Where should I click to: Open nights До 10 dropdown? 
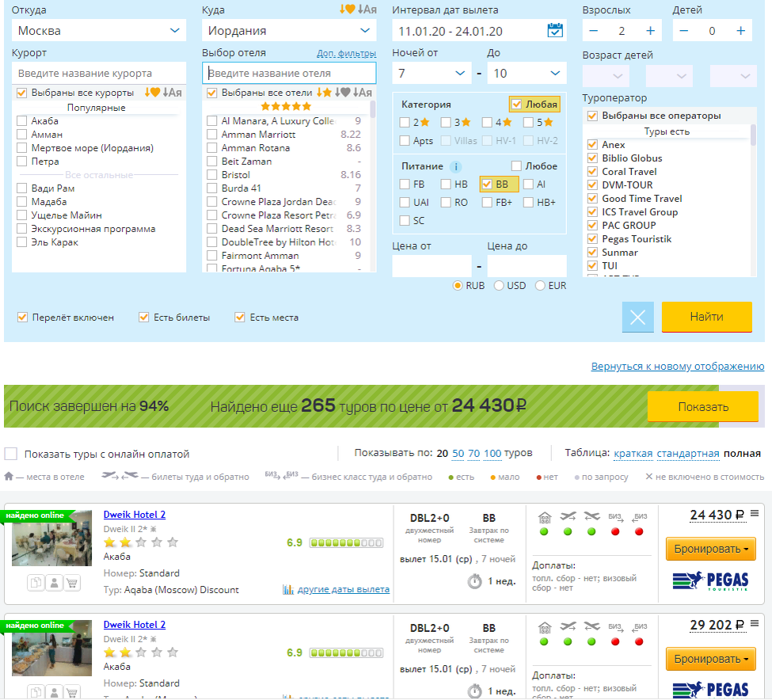(527, 74)
